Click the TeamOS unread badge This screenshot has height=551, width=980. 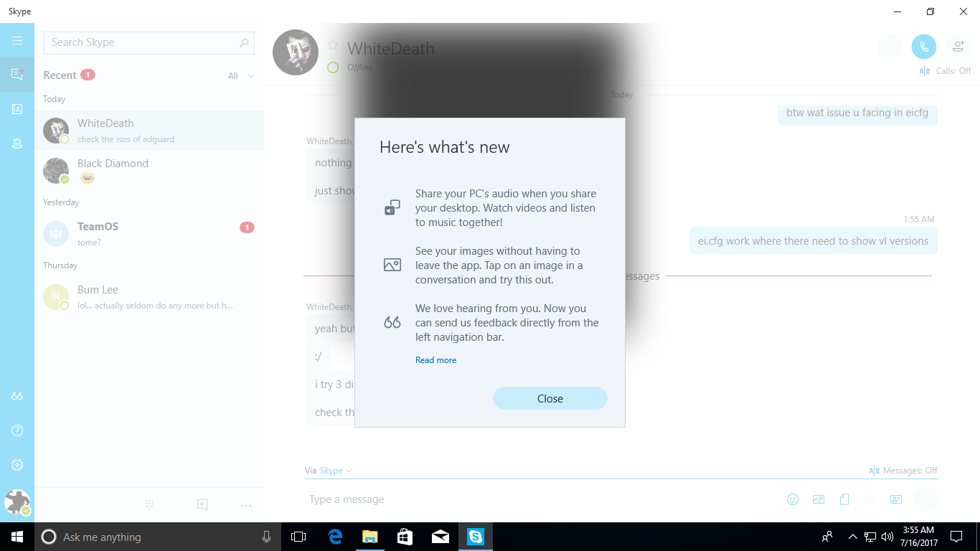pos(247,227)
